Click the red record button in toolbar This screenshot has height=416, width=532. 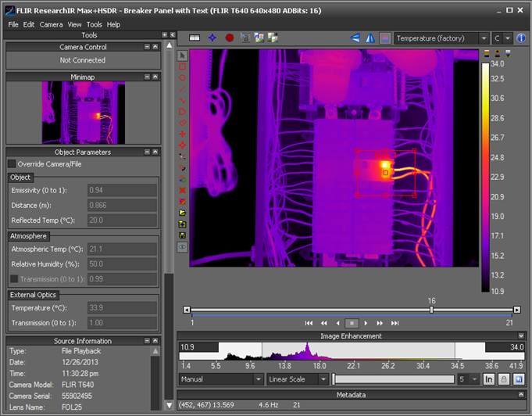pyautogui.click(x=230, y=38)
